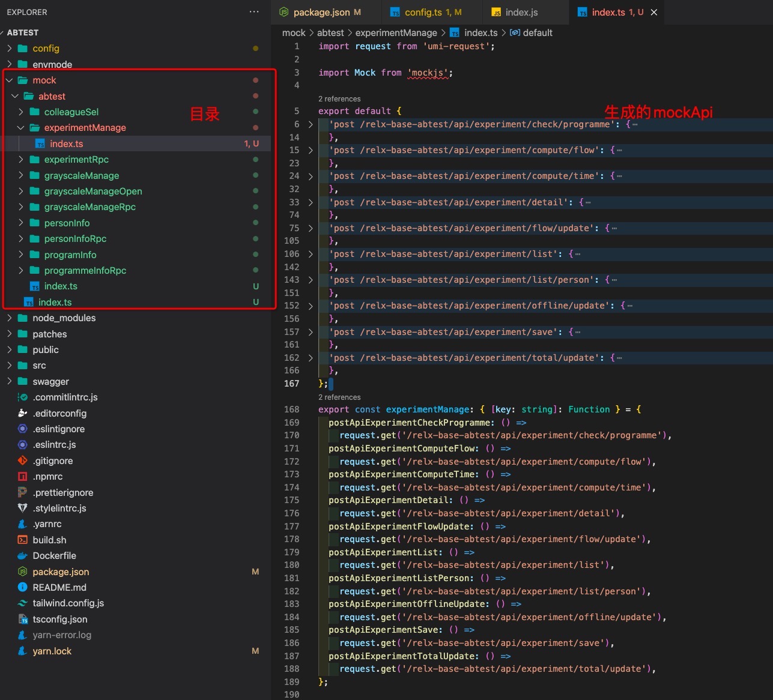
Task: Click the tailwind.config.js file icon
Action: tap(23, 603)
